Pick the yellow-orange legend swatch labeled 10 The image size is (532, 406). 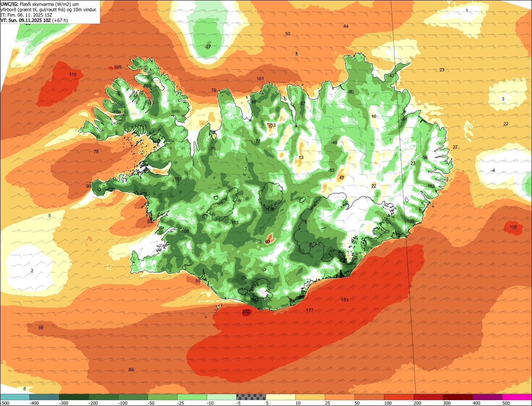coord(310,397)
